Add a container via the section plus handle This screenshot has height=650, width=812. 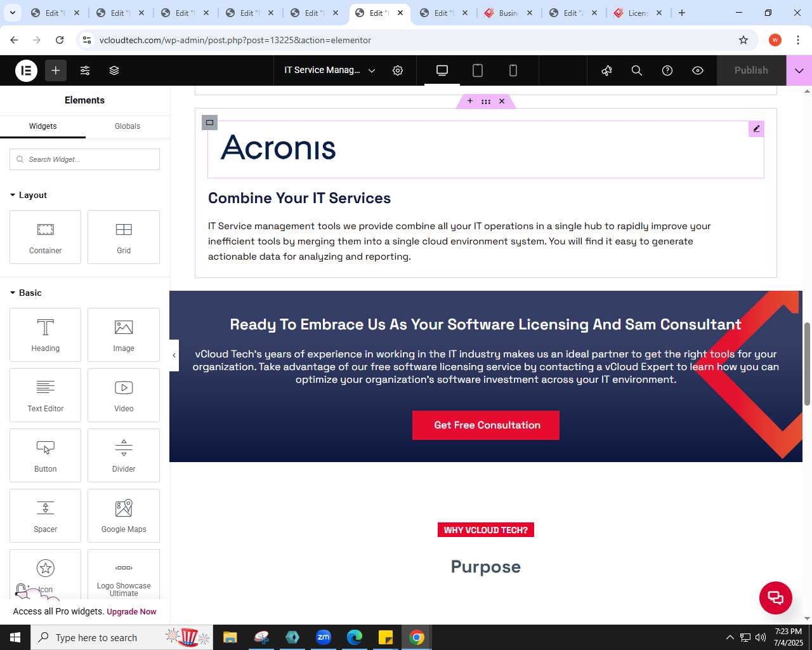coord(470,101)
